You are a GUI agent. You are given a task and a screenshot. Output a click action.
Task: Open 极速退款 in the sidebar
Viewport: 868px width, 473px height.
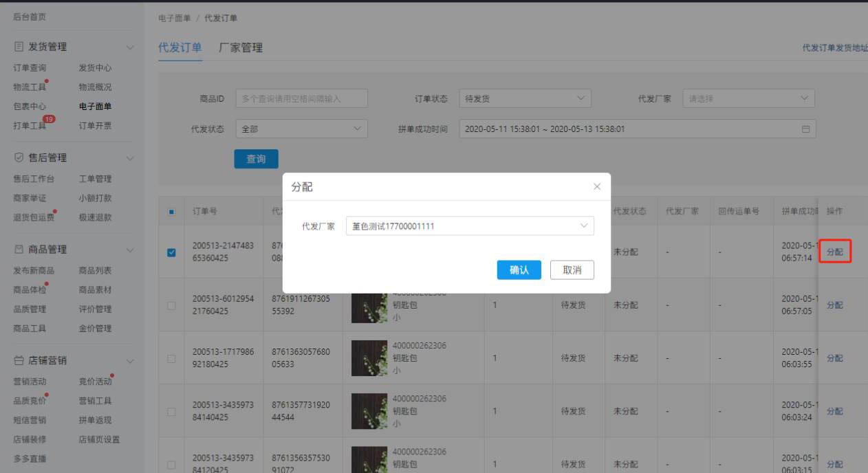pyautogui.click(x=95, y=217)
